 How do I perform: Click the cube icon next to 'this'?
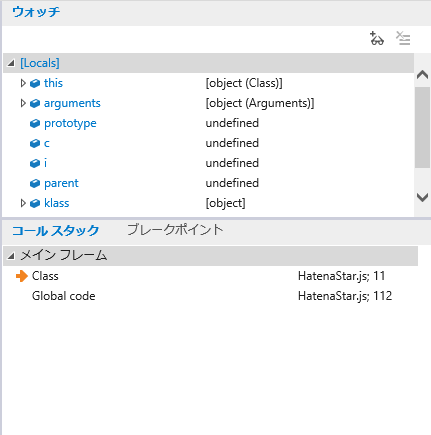35,83
